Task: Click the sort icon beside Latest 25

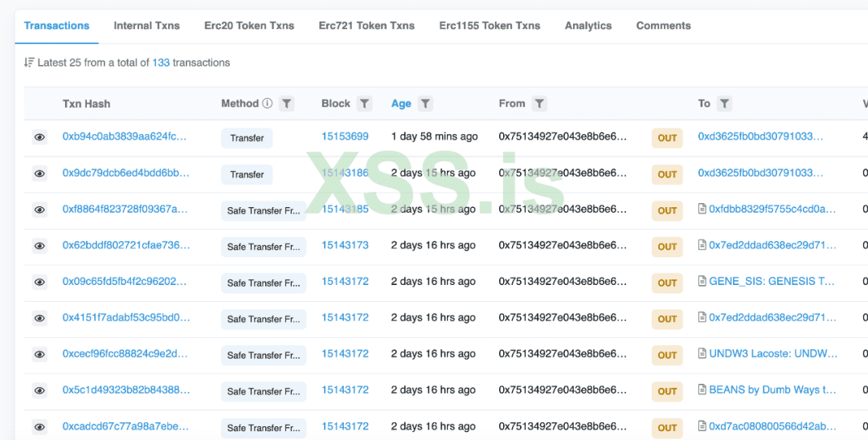Action: pyautogui.click(x=30, y=63)
